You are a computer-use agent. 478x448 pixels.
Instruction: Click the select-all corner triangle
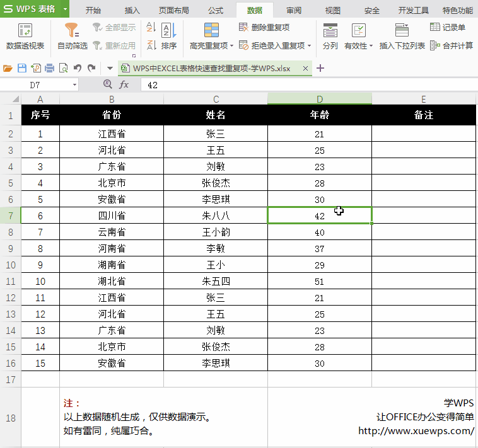pyautogui.click(x=15, y=99)
